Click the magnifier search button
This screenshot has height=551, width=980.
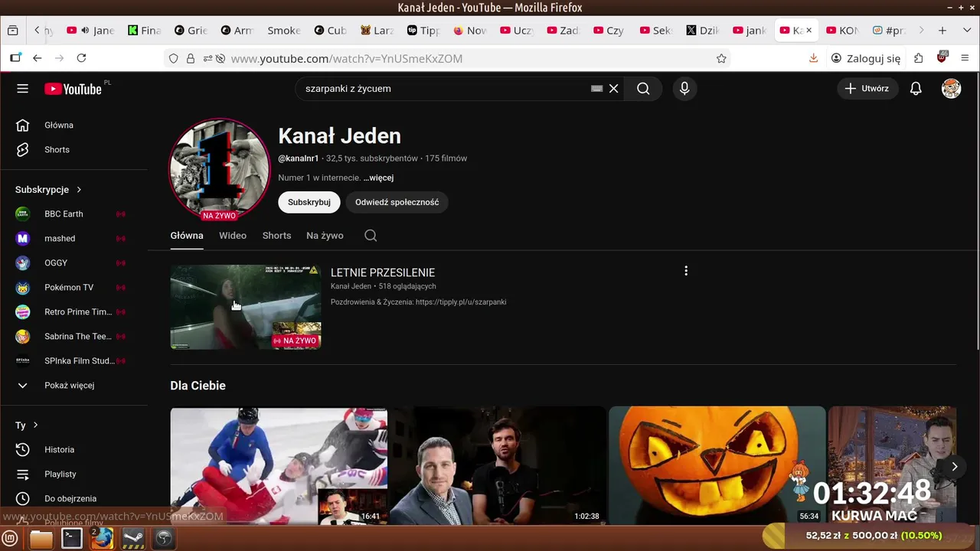click(x=643, y=89)
